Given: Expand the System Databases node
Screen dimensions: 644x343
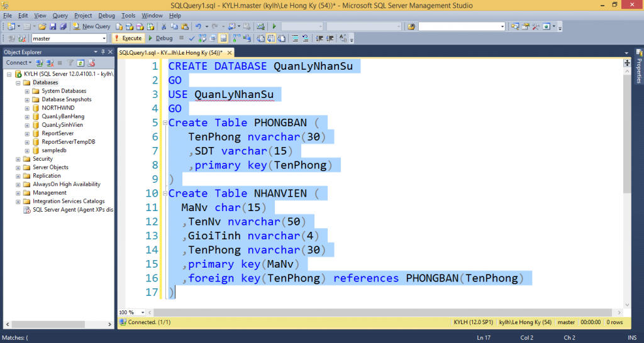Looking at the screenshot, I should pos(27,91).
